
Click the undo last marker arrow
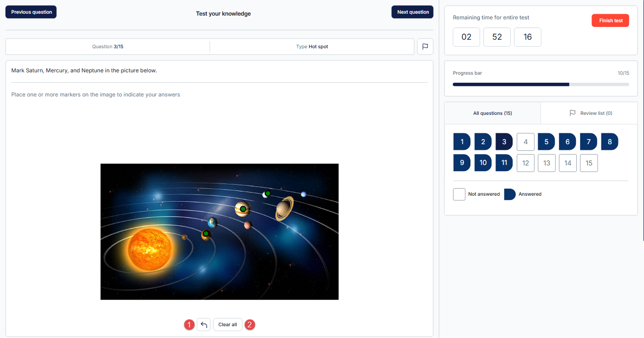pos(204,325)
